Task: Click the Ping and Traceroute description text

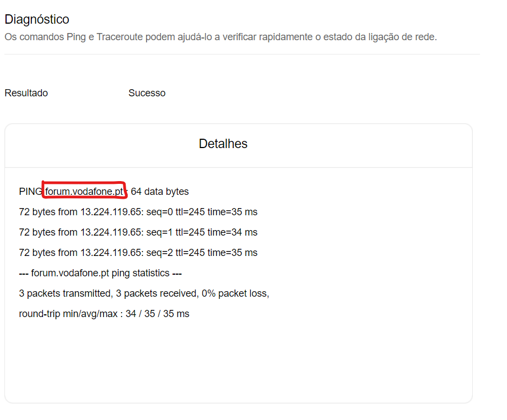Action: pos(220,37)
